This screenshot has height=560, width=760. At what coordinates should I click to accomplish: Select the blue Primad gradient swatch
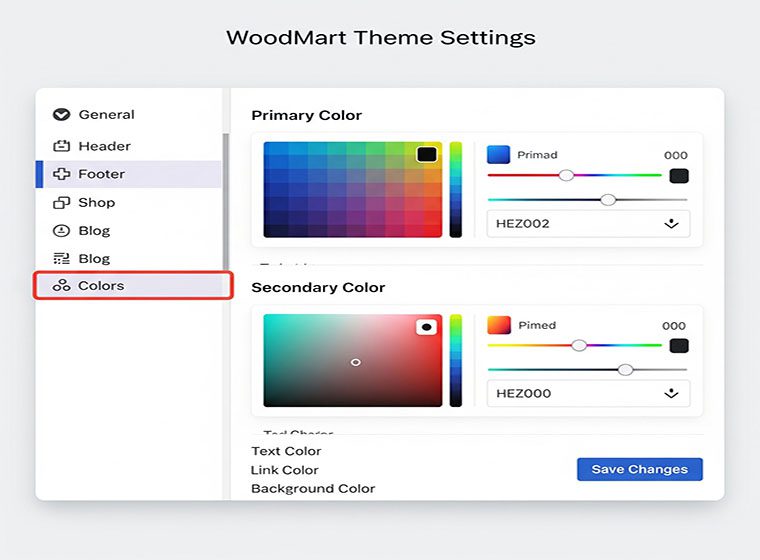(x=498, y=155)
